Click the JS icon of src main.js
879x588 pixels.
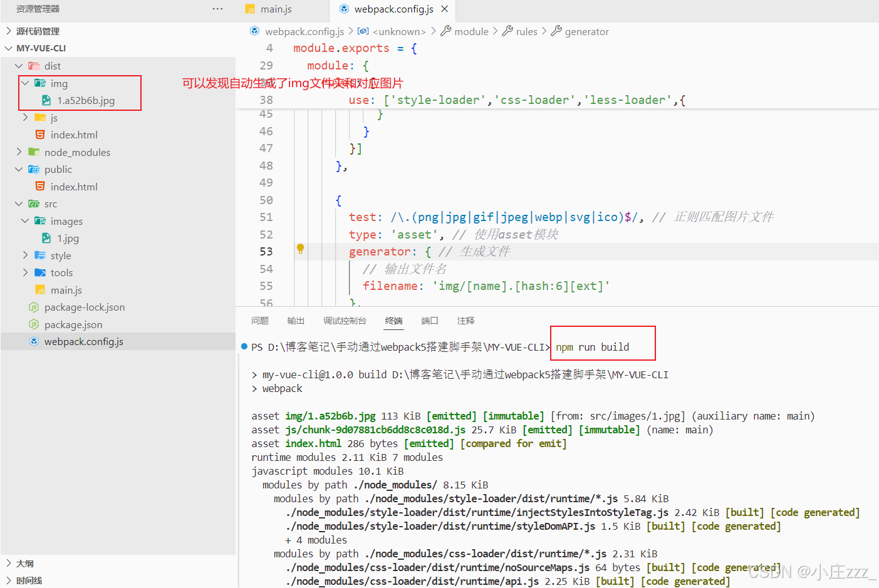pos(40,290)
